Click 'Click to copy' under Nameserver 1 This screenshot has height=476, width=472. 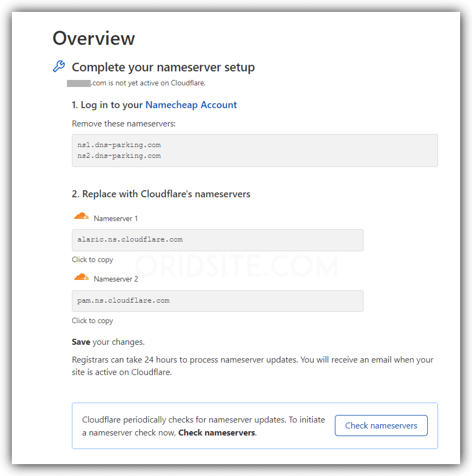(92, 259)
